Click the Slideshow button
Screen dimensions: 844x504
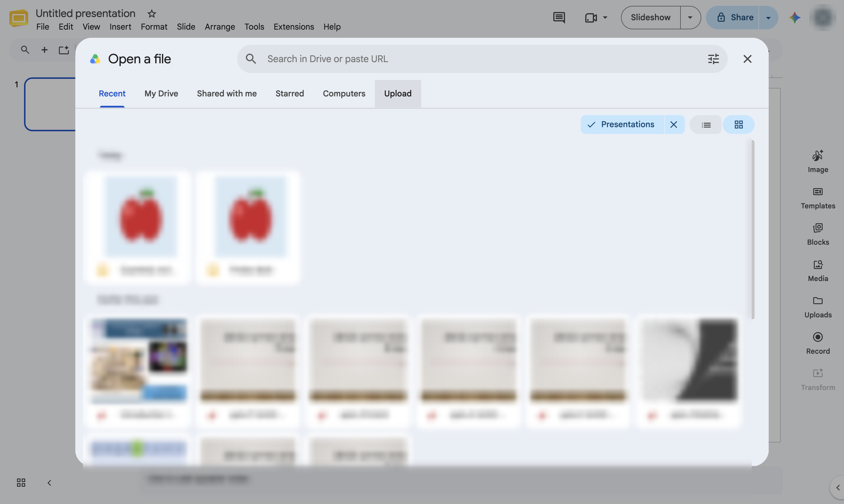click(650, 17)
